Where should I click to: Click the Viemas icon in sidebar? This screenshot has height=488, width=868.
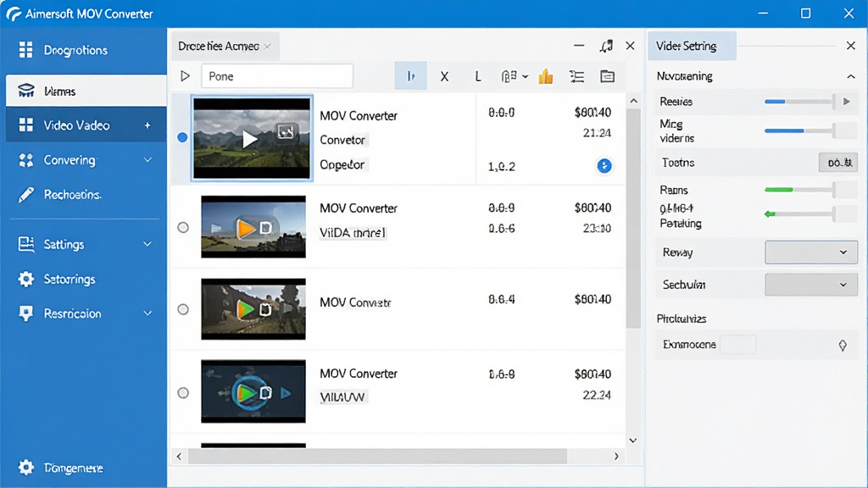[x=26, y=91]
